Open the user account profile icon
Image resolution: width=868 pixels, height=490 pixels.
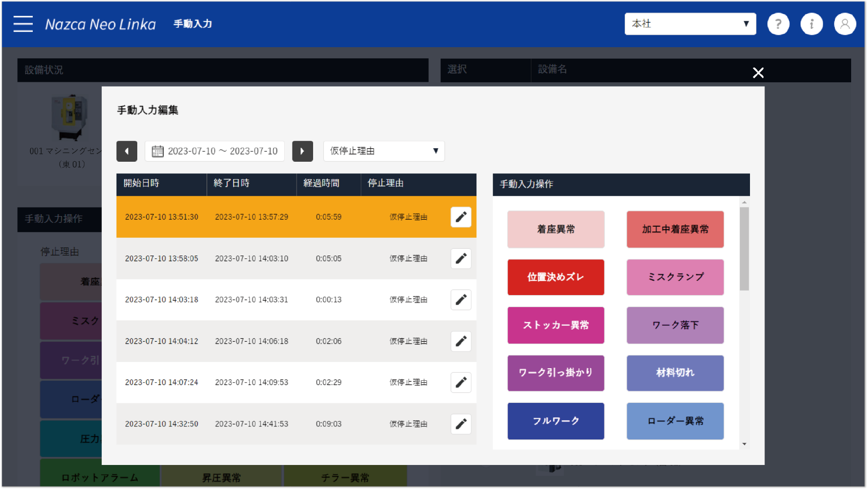point(845,24)
